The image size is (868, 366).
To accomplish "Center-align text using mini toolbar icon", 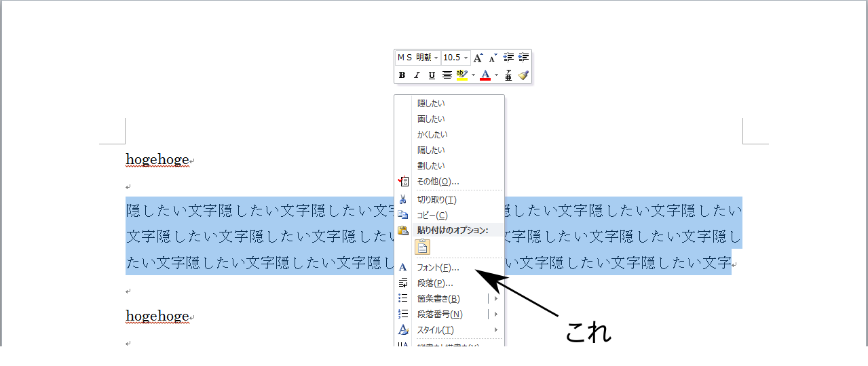I will pos(447,75).
